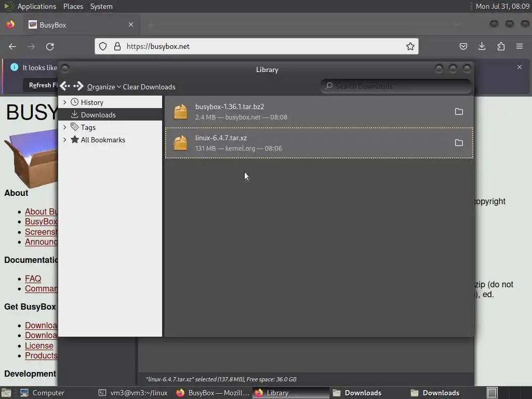Save page to Pocket
532x399 pixels.
pos(463,46)
